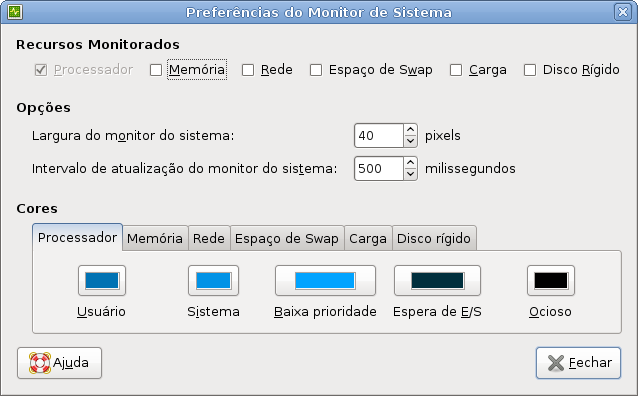Enable the Rede checkbox

point(248,70)
